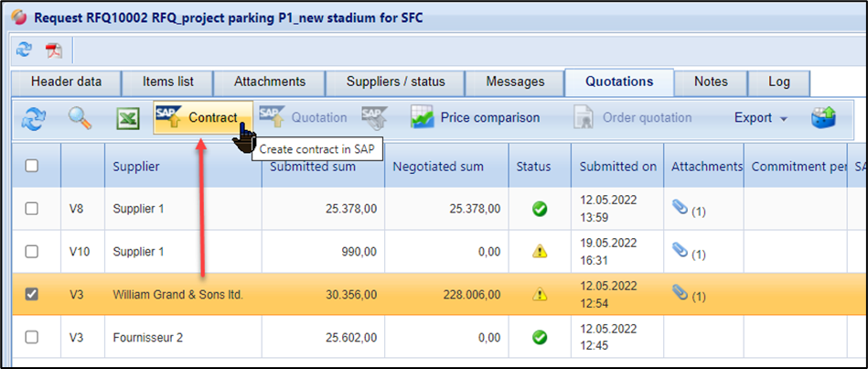Open the Price comparison chart tool

(475, 118)
